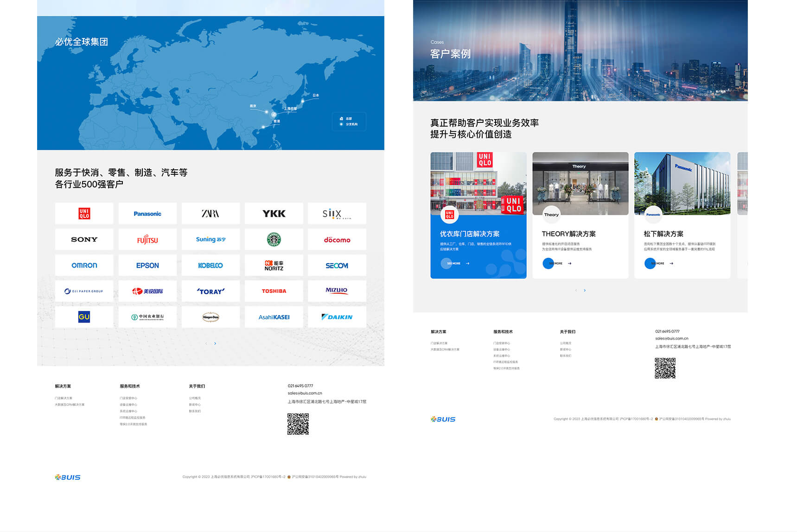
Task: Click the Starbucks logo tile
Action: point(274,239)
